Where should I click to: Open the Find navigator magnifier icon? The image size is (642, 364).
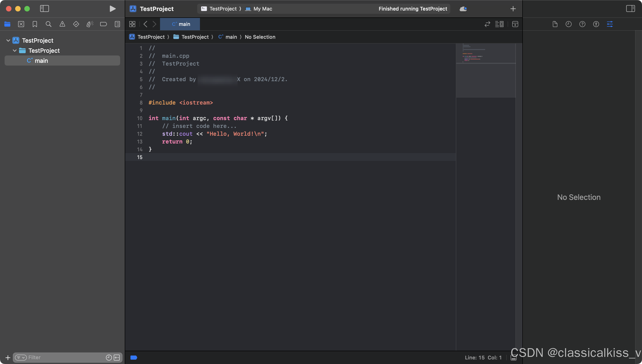pyautogui.click(x=49, y=24)
